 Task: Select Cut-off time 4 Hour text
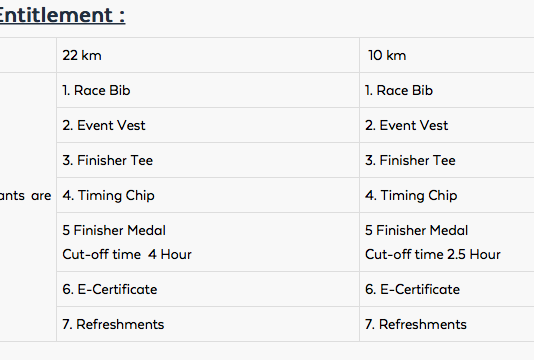point(127,254)
